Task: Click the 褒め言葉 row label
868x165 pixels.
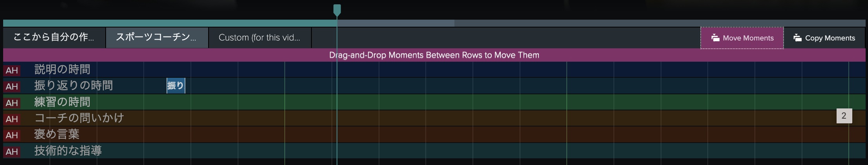Action: click(57, 134)
